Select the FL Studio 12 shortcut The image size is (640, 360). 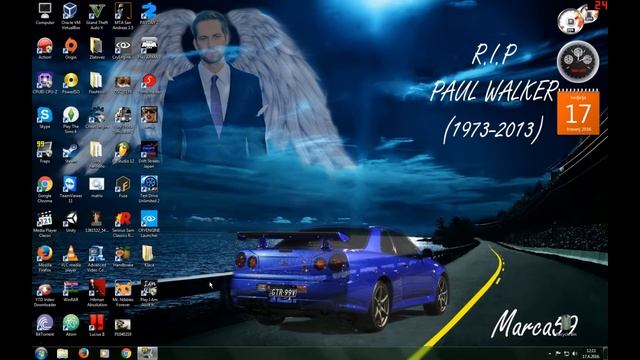click(123, 152)
